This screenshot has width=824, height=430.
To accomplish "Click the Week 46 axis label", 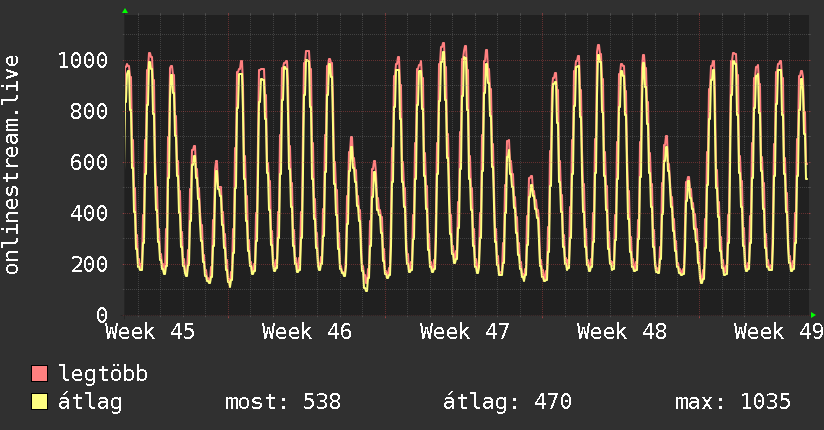I will click(307, 331).
